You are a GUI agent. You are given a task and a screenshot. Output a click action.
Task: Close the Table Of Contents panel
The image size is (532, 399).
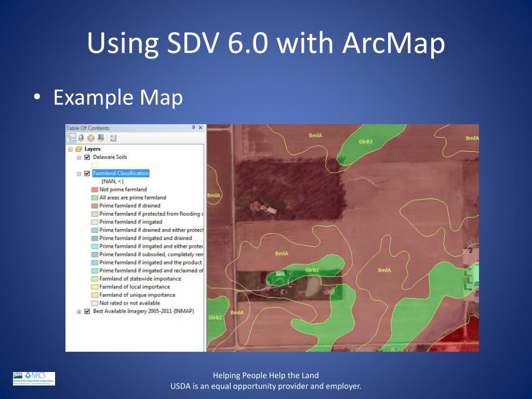coord(201,128)
